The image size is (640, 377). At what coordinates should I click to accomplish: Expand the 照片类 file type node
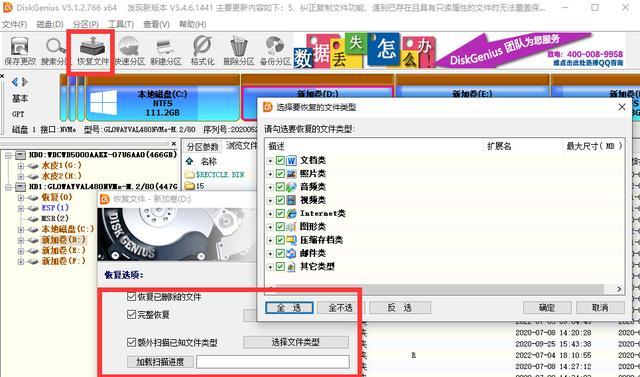click(270, 174)
